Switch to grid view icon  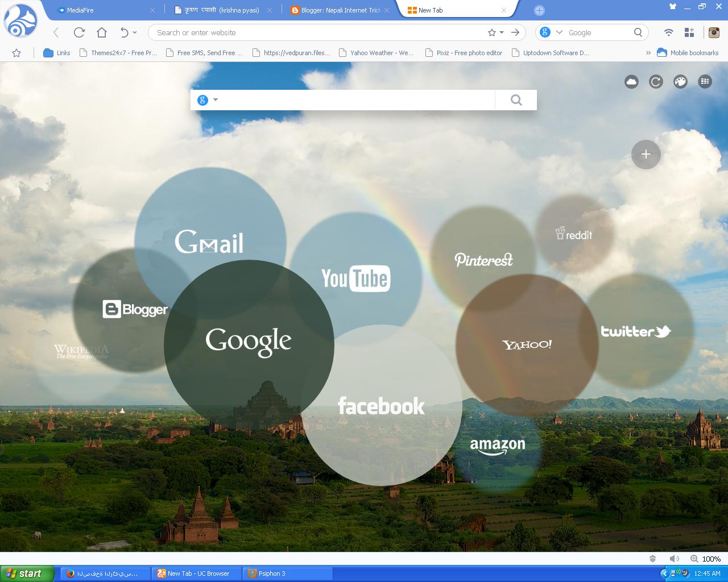click(x=705, y=82)
